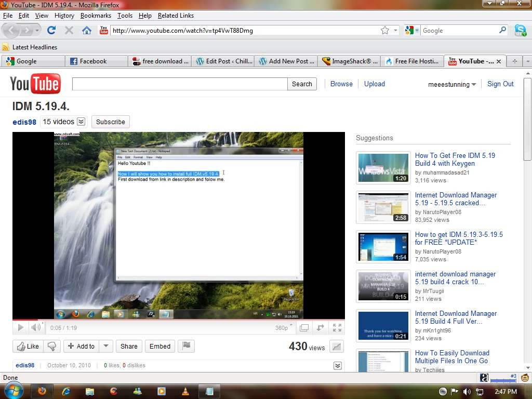This screenshot has height=399, width=532.
Task: Open thumbnail of How To Get Free IDM 5.19
Action: pos(383,168)
